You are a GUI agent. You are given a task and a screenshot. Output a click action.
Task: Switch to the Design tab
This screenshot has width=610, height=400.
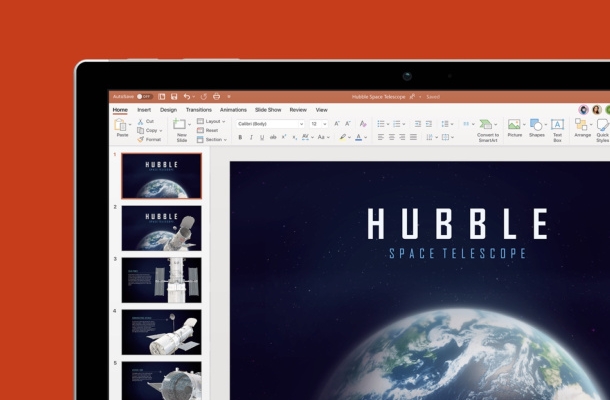(x=168, y=110)
